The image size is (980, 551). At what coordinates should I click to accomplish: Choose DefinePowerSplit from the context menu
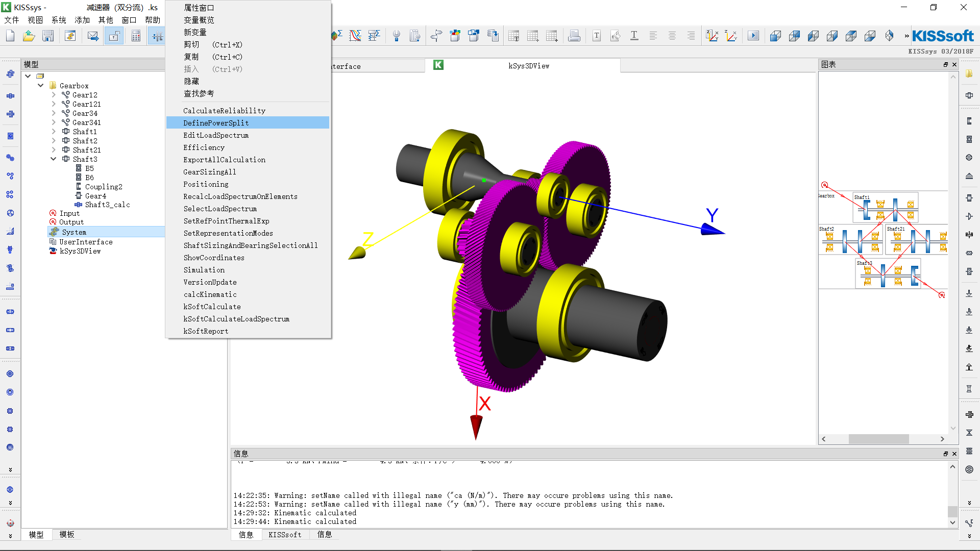point(248,123)
